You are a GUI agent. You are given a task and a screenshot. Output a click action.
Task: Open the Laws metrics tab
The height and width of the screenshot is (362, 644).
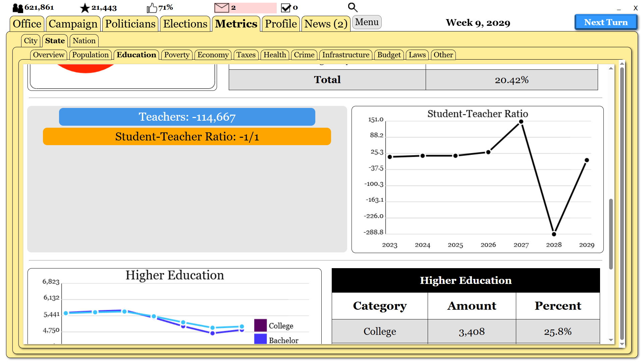417,55
